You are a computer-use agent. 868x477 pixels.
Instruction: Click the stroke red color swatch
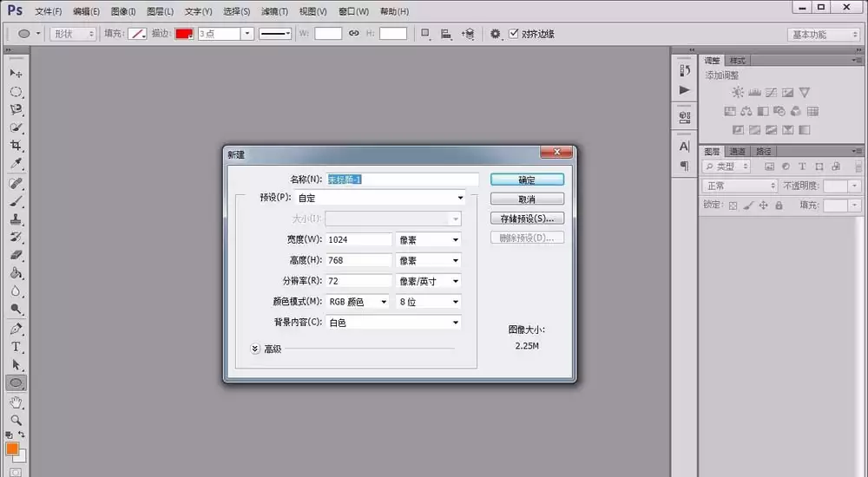[x=183, y=34]
